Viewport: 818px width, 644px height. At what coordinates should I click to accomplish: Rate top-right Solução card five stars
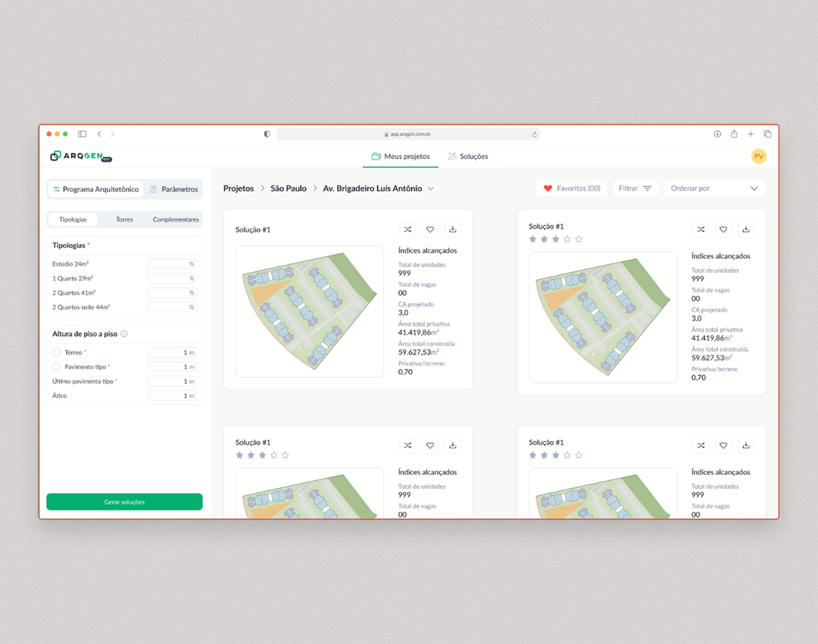pyautogui.click(x=579, y=239)
